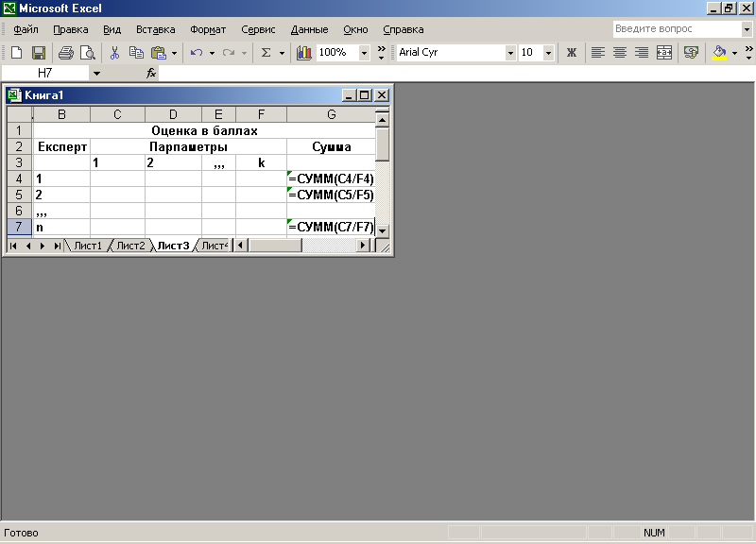Click the Книга1 workbook icon
The width and height of the screenshot is (756, 544).
pos(14,95)
